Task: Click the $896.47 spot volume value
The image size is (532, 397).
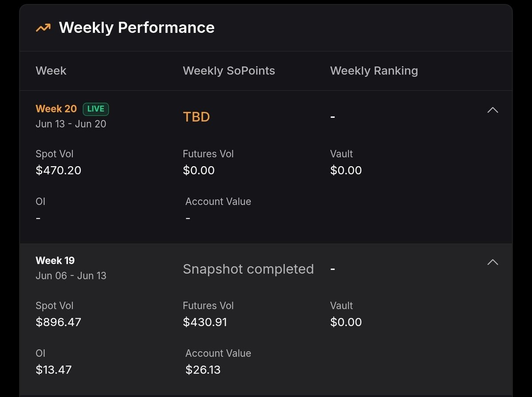Action: tap(59, 322)
